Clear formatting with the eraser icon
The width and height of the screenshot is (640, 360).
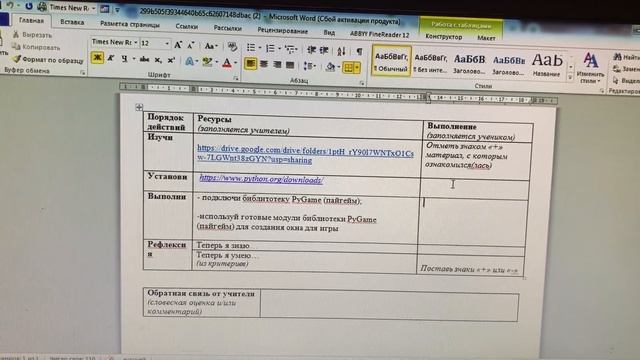coord(232,47)
